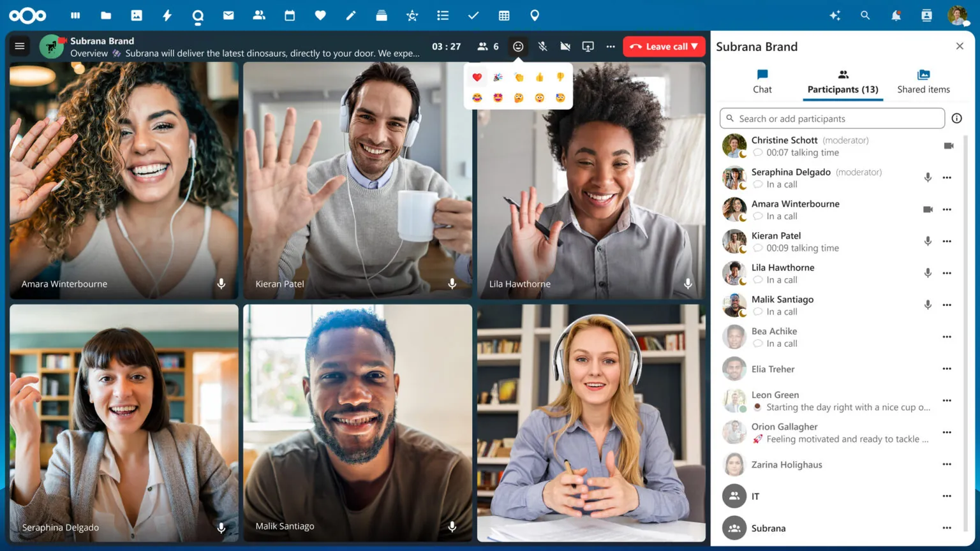Toggle Kieran Patel's microphone in participants list
Screen dimensions: 980x551
coord(928,241)
